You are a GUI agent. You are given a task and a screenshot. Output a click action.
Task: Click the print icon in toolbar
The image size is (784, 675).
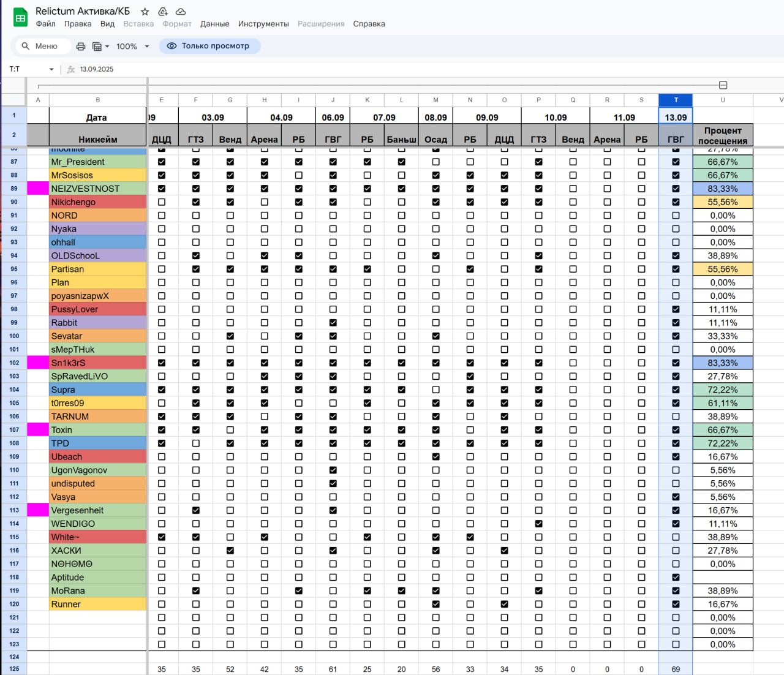tap(81, 47)
